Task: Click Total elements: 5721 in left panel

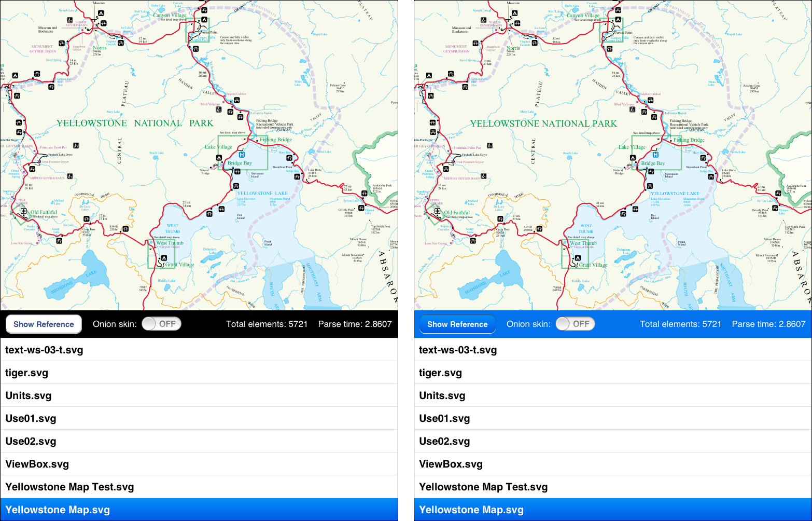Action: (267, 324)
